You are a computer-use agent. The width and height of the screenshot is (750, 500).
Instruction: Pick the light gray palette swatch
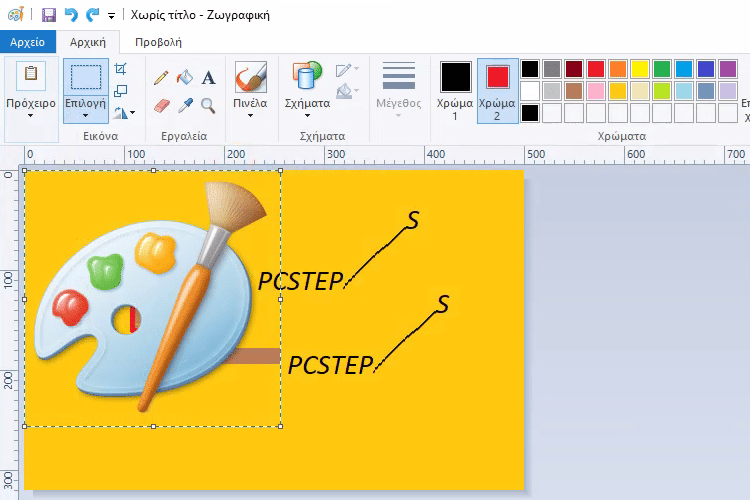[552, 91]
